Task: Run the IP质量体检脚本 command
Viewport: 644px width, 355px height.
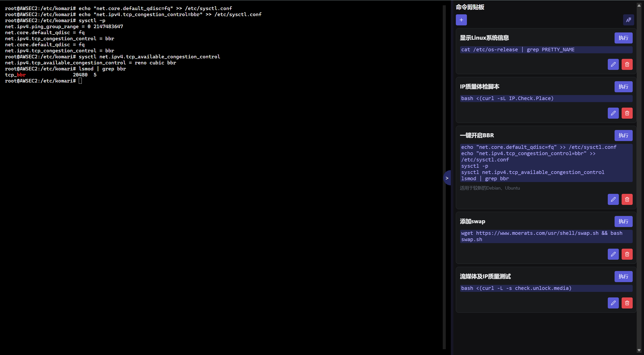Action: pyautogui.click(x=623, y=87)
